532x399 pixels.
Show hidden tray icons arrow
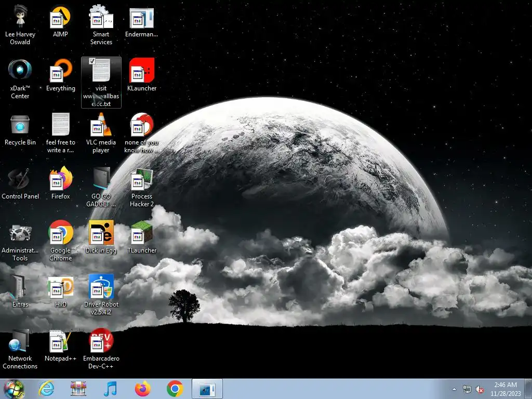point(454,389)
